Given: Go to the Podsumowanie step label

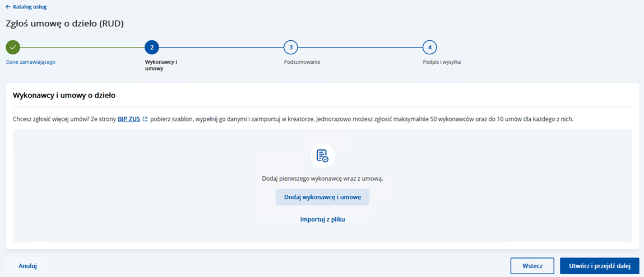Looking at the screenshot, I should tap(302, 62).
